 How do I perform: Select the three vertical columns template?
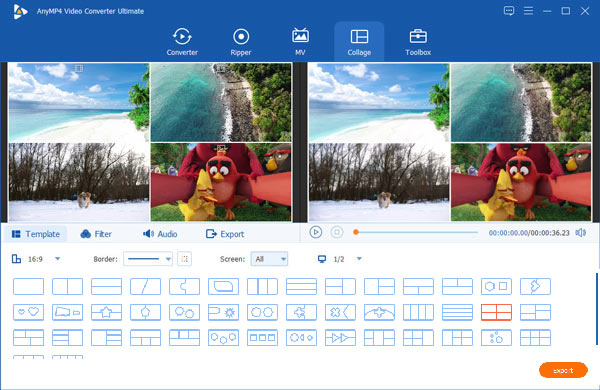pyautogui.click(x=262, y=286)
